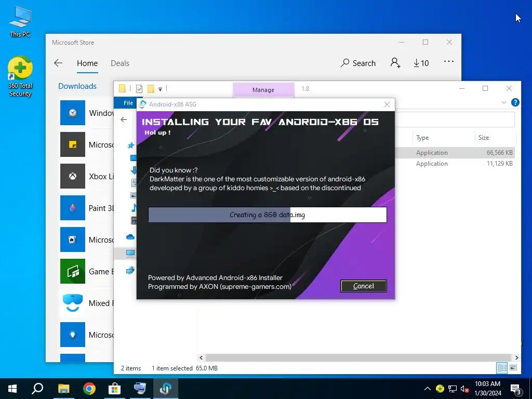Screen dimensions: 532x399
Task: Switch to large icons view layout
Action: click(x=514, y=368)
